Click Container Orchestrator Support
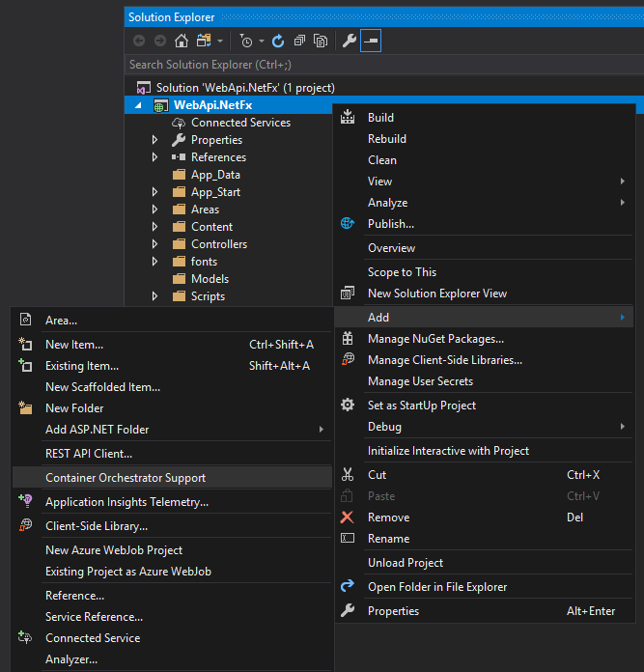 (172, 478)
